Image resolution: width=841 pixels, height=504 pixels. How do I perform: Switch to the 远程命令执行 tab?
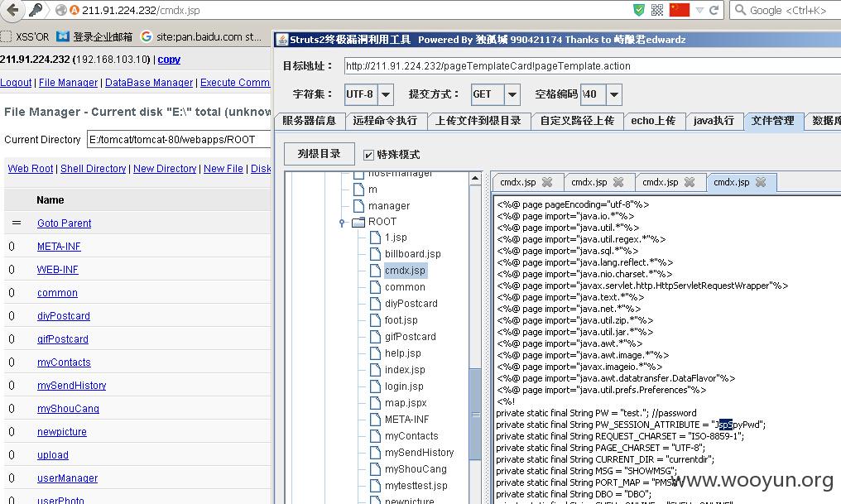[385, 121]
